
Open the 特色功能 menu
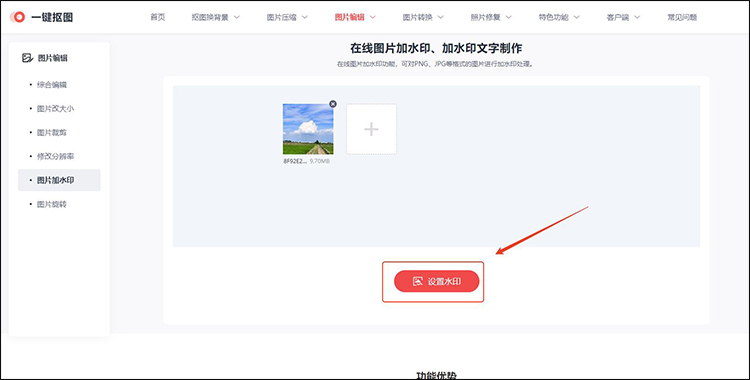[553, 17]
